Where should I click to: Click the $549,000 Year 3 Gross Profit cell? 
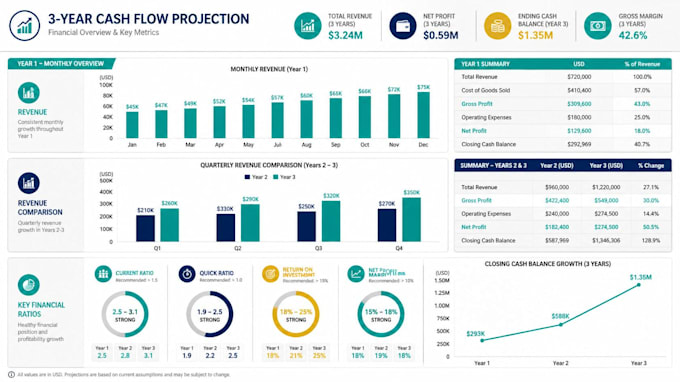[606, 200]
